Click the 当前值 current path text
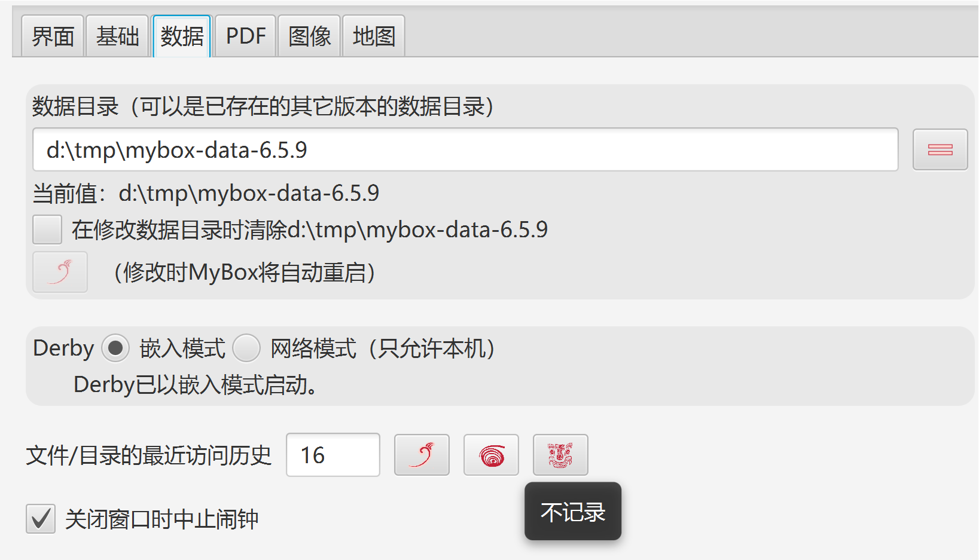This screenshot has height=560, width=979. pyautogui.click(x=206, y=193)
